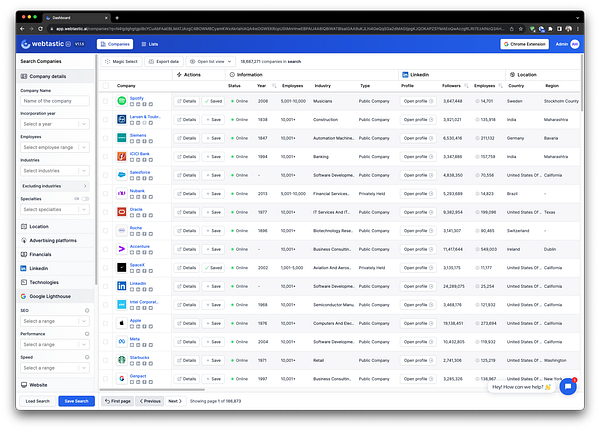Go to the Next page
Image resolution: width=600 pixels, height=431 pixels.
point(175,401)
